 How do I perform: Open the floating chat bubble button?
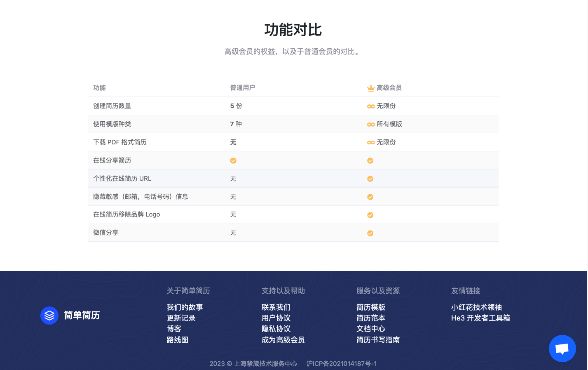click(x=562, y=348)
